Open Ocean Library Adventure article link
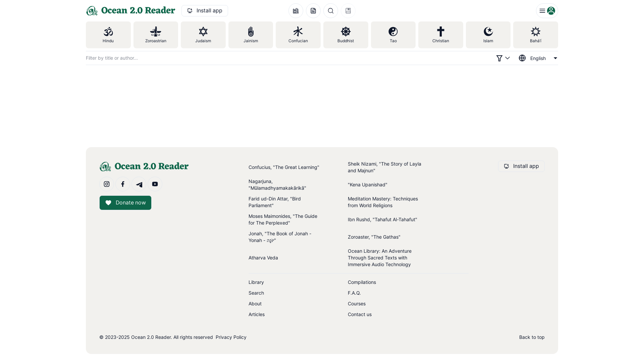 (380, 258)
